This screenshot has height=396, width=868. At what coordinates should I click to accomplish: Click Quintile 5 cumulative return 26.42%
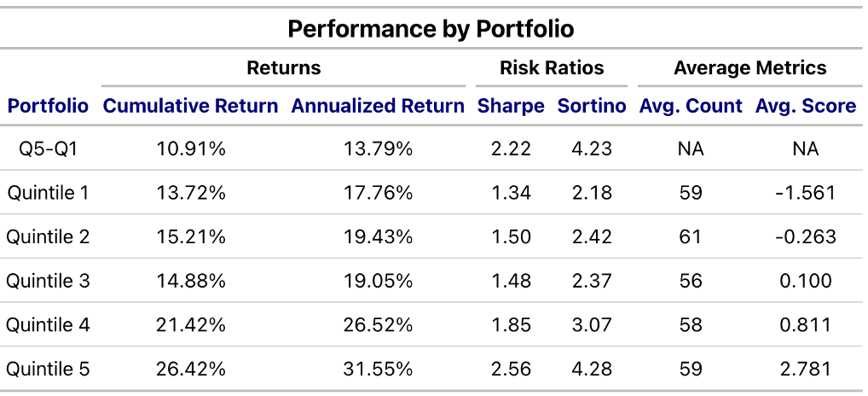(x=190, y=370)
